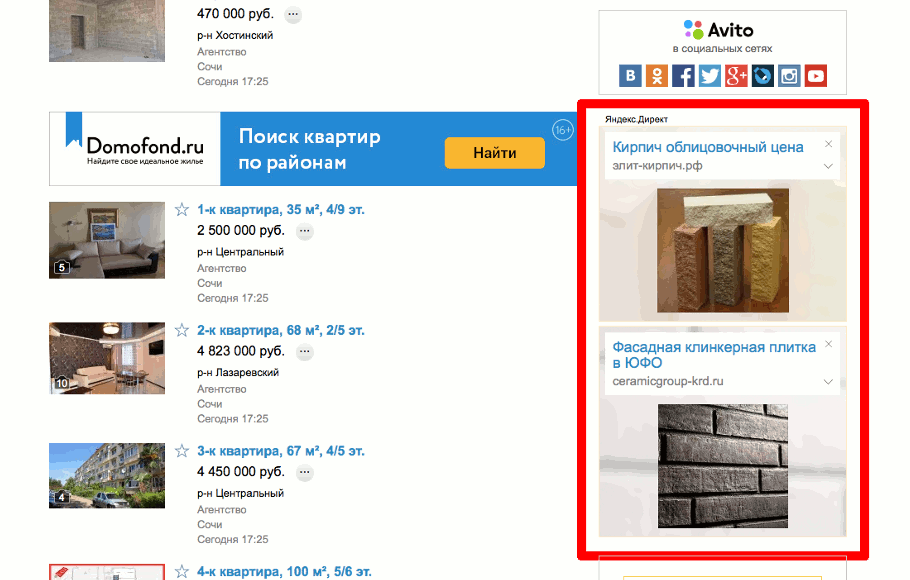
Task: Favorite the 2-к квартира 68 м² listing star
Action: [182, 330]
